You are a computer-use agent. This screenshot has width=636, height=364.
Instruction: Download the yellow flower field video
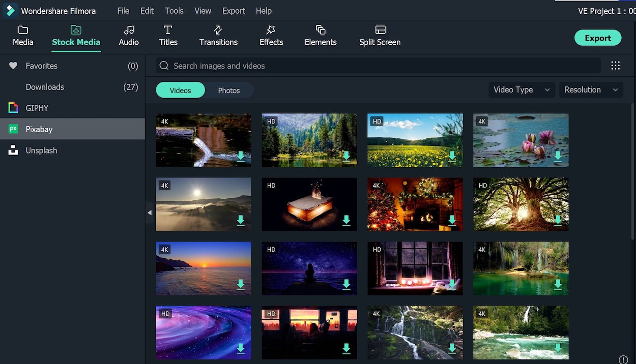coord(452,156)
